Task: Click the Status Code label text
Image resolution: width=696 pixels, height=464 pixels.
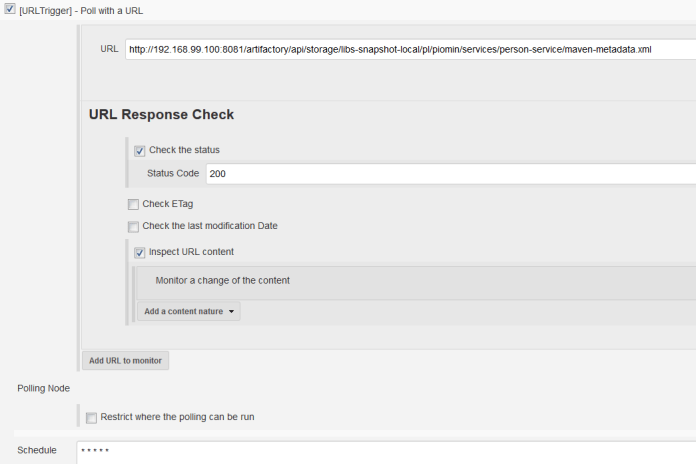Action: [173, 174]
